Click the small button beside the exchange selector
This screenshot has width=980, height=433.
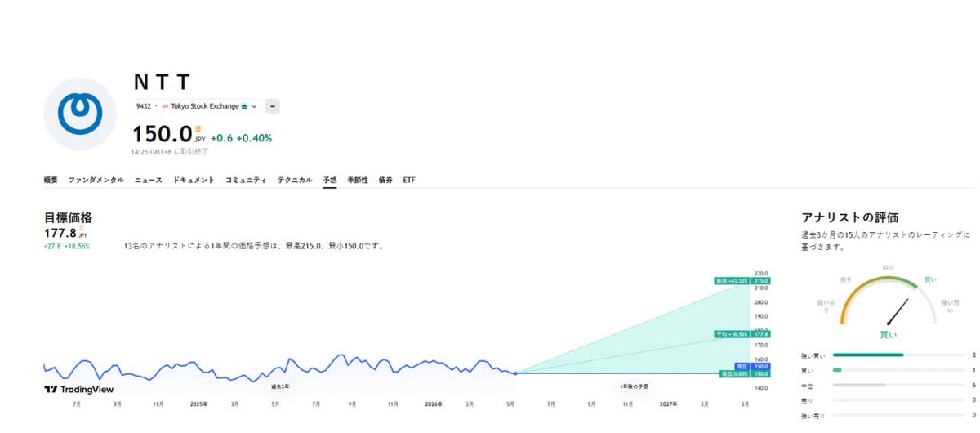273,106
